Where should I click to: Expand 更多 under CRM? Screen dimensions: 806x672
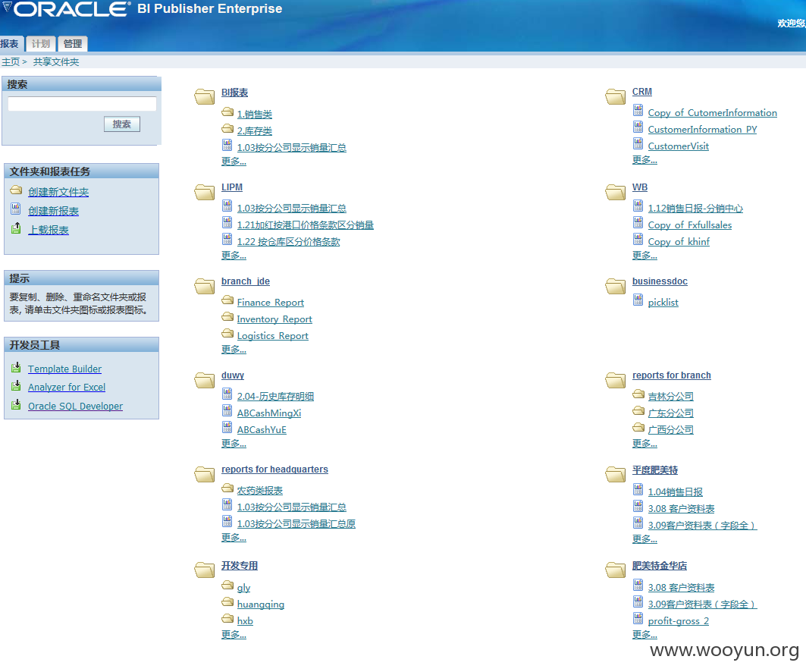(x=644, y=160)
